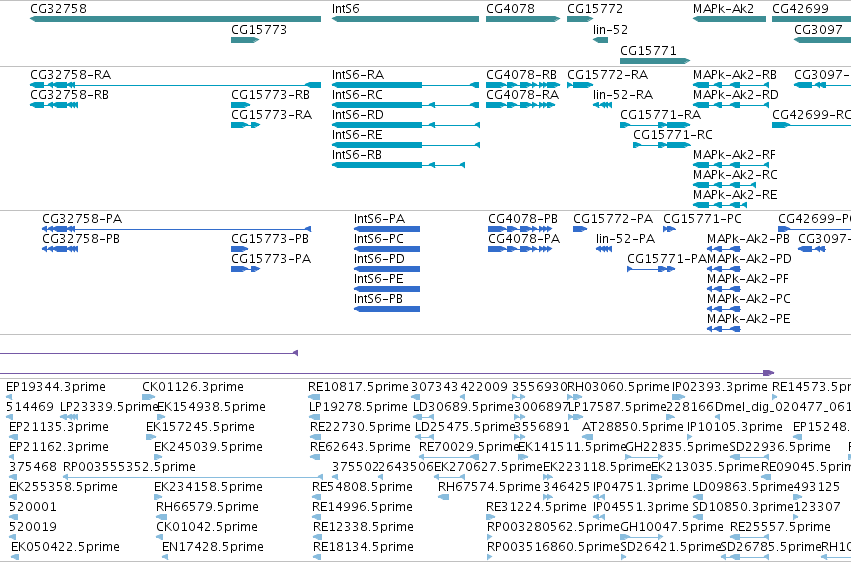Click transcript CG15773-RB
The height and width of the screenshot is (562, 851).
240,105
